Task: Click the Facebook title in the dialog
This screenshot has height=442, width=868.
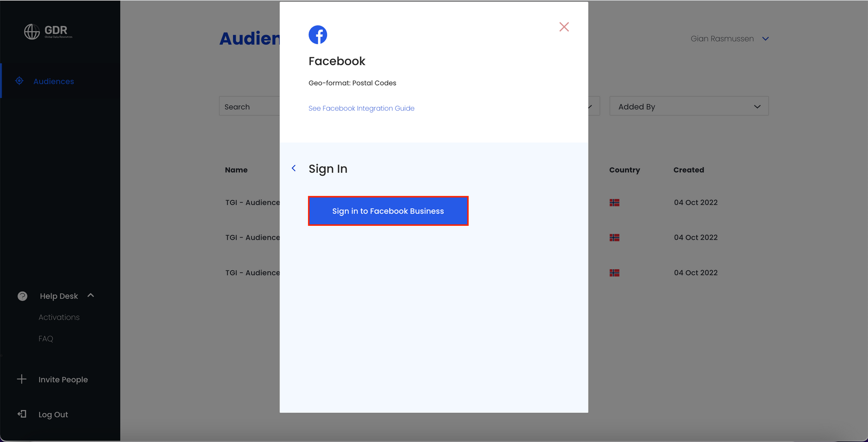Action: click(337, 61)
